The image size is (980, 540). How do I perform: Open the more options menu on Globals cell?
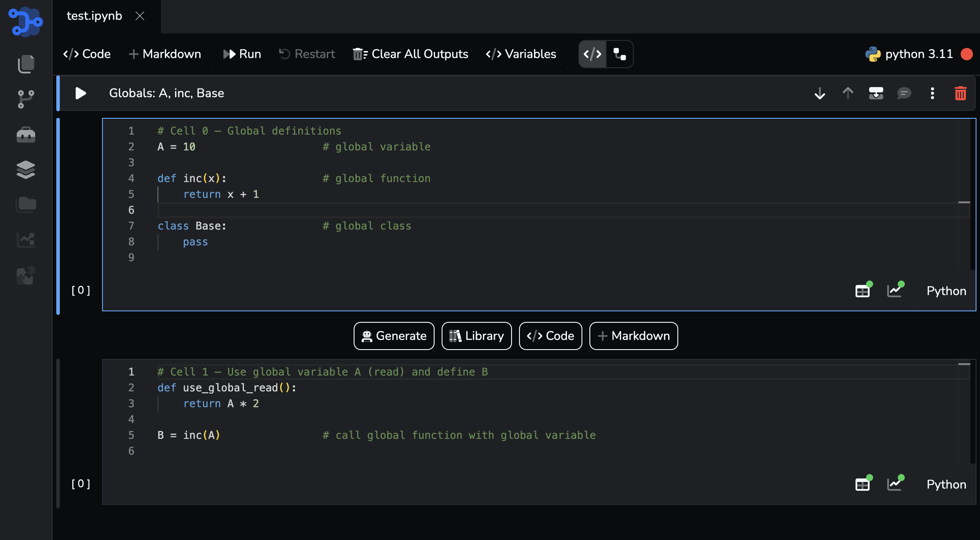click(x=932, y=93)
